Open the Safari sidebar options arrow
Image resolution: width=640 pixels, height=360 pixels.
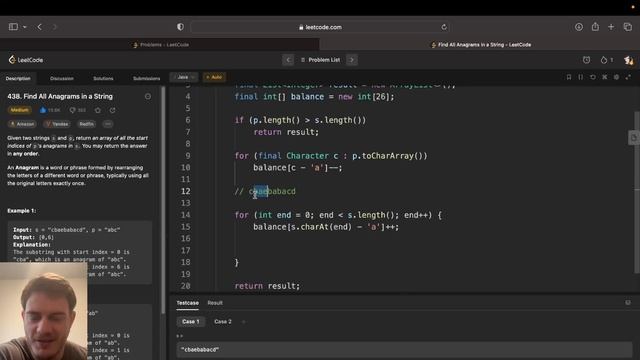tap(24, 27)
